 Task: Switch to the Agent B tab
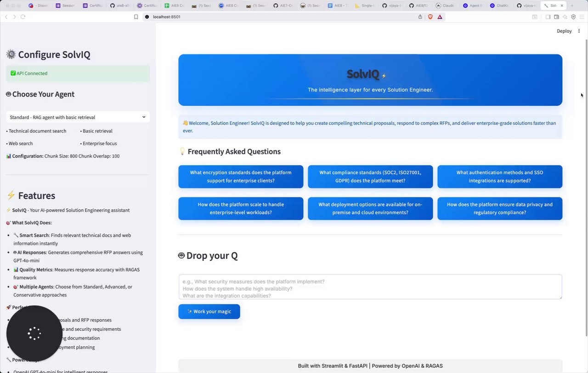472,6
